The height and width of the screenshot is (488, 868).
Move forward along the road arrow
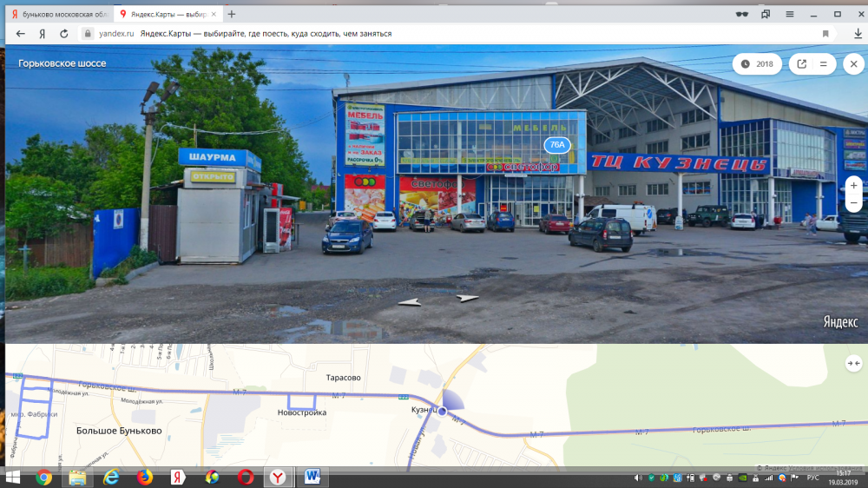(x=468, y=298)
